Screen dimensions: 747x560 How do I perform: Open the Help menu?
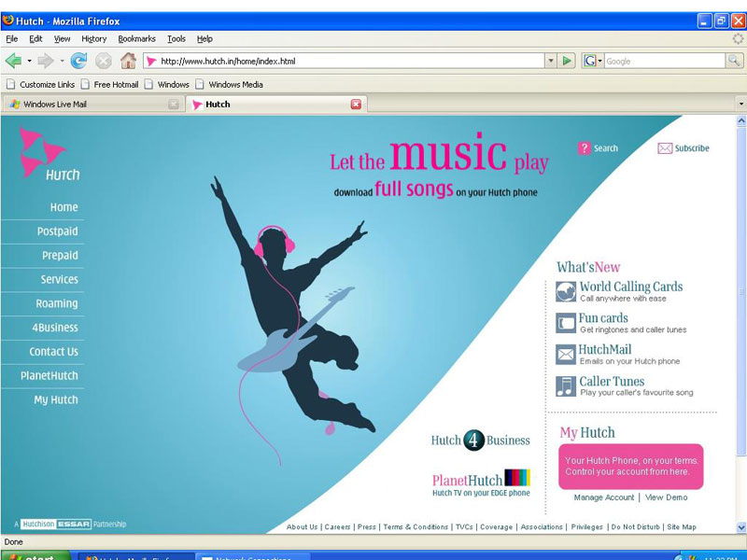pyautogui.click(x=204, y=38)
